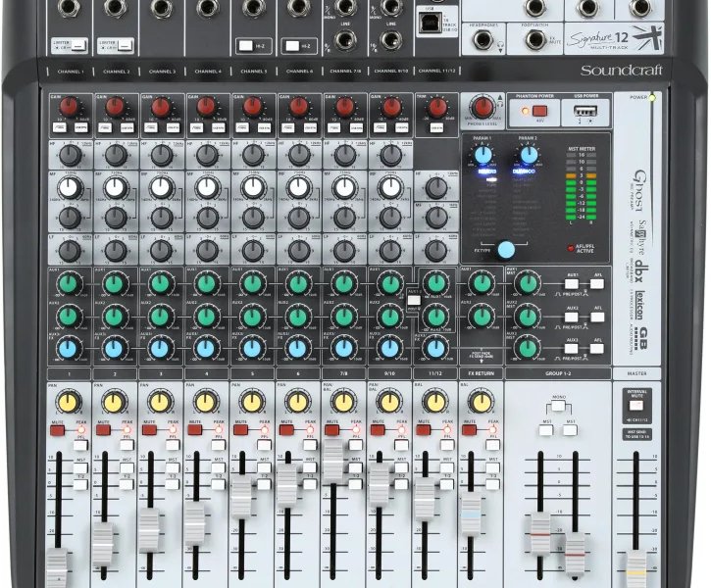
Task: Click the FX TYPE selector knob
Action: pyautogui.click(x=506, y=250)
